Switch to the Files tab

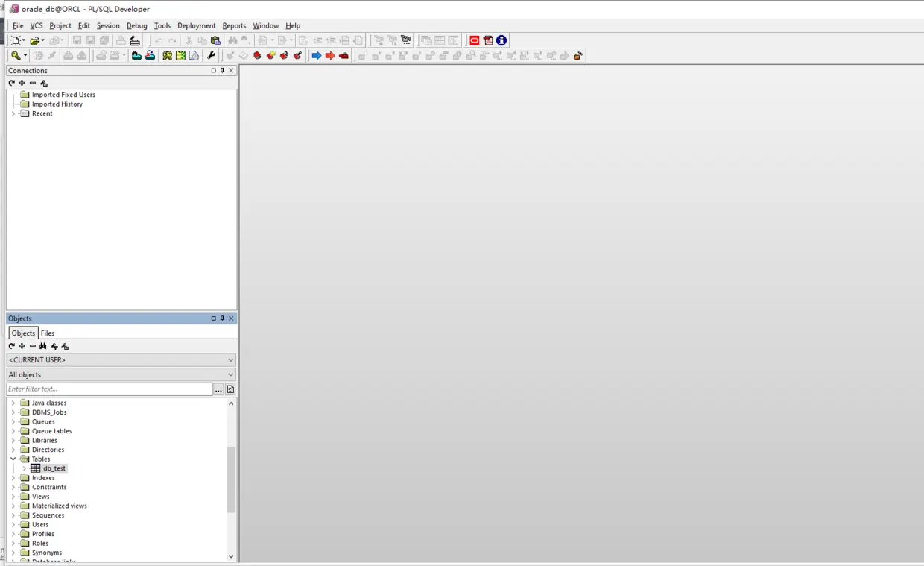pyautogui.click(x=48, y=333)
